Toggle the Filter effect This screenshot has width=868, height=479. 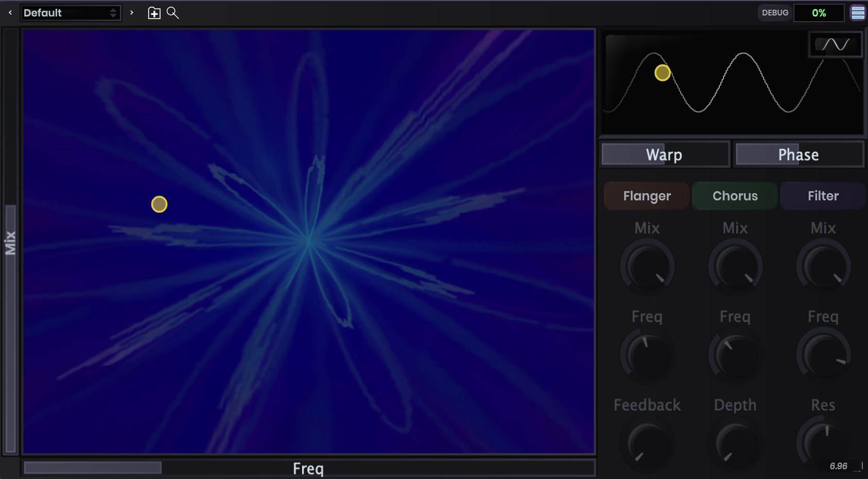point(823,196)
